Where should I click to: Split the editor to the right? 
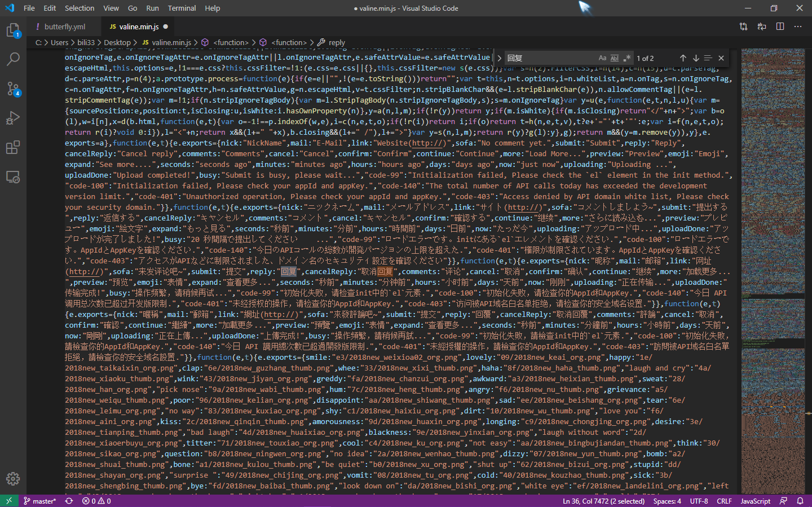780,27
